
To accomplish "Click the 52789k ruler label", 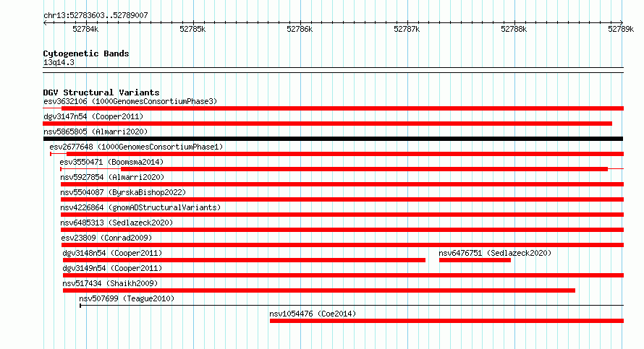I will (621, 29).
